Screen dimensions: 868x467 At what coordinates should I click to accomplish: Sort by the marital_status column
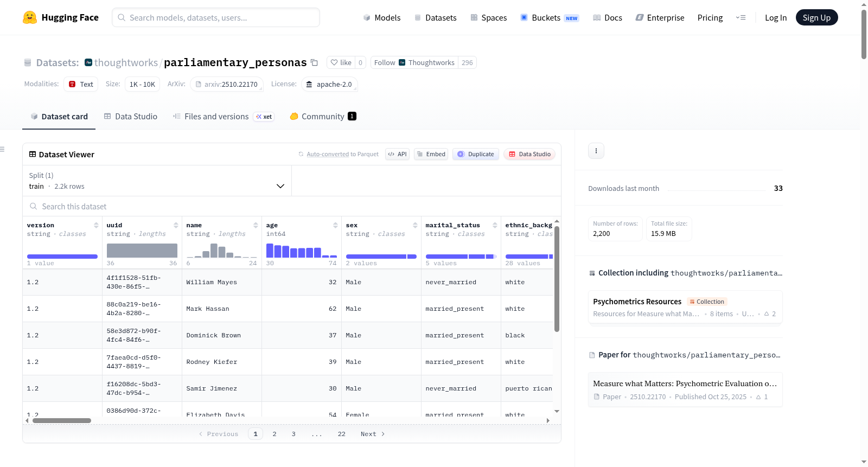pyautogui.click(x=495, y=225)
